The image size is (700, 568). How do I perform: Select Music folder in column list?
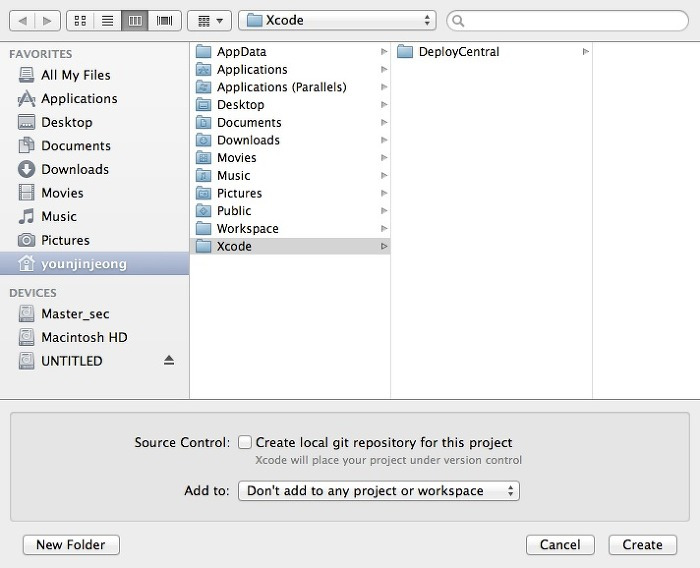click(x=290, y=175)
